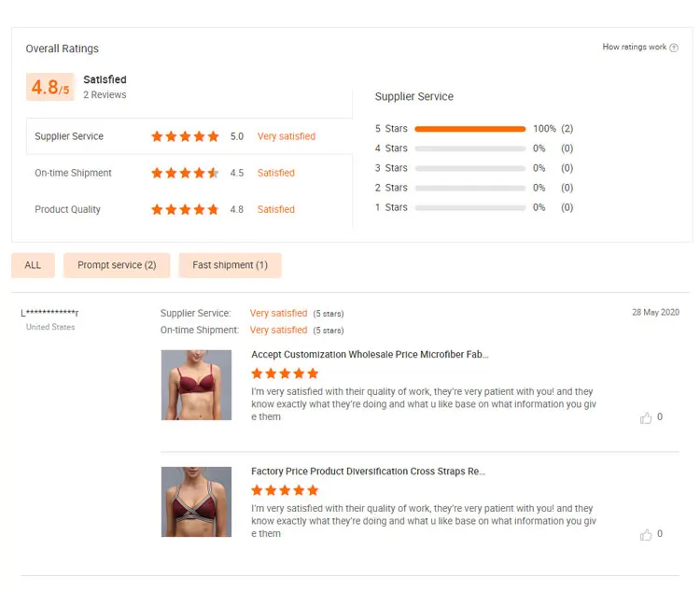
Task: Select the Supplier Service rating row
Action: click(x=189, y=136)
